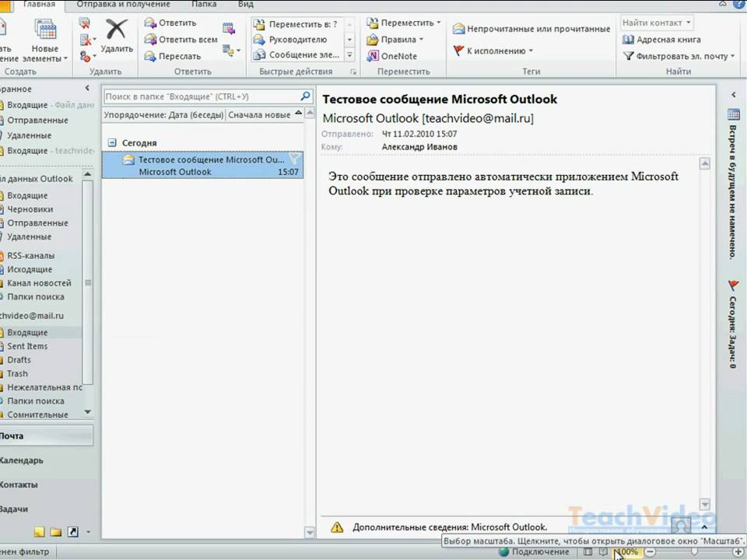This screenshot has width=747, height=560.
Task: Select the Тестовое сообщение Microsoft Outlook email
Action: [x=202, y=165]
